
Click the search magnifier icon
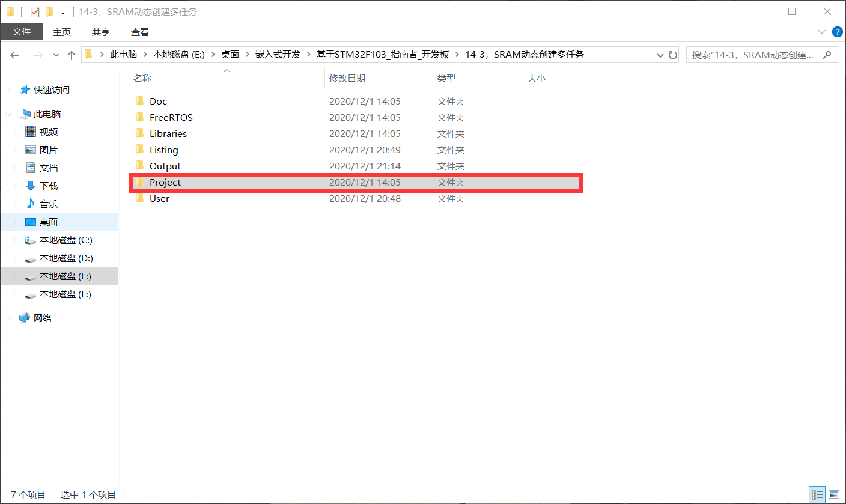pyautogui.click(x=827, y=55)
